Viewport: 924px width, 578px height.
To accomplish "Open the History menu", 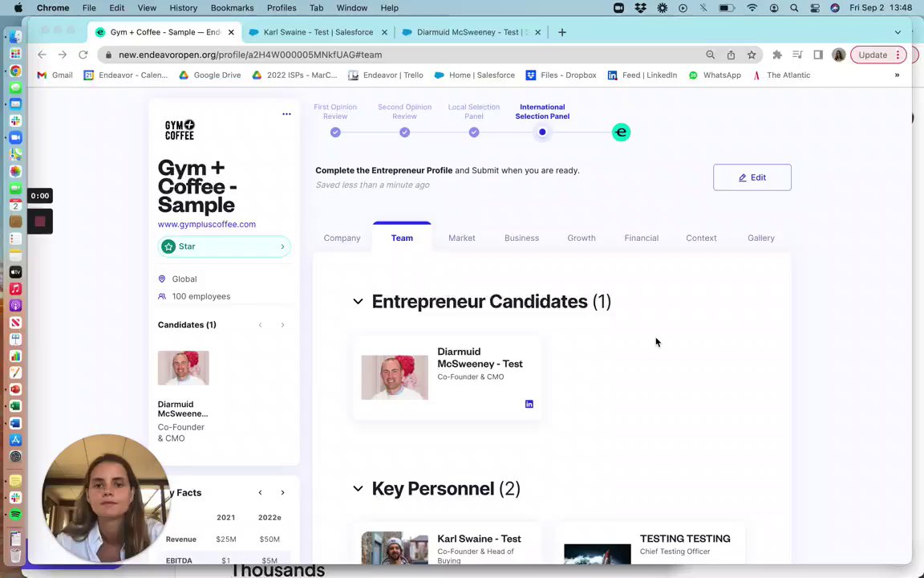I will point(183,8).
